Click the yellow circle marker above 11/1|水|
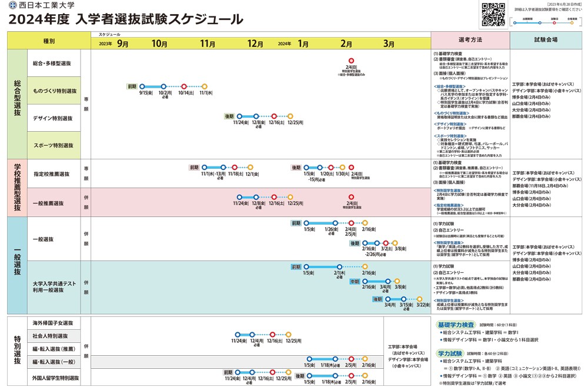 [205, 86]
